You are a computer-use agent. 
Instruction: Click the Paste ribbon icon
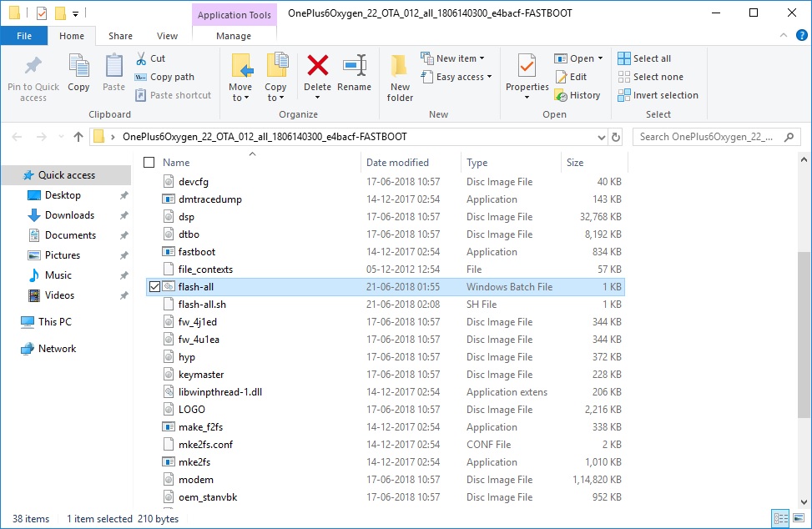click(114, 66)
